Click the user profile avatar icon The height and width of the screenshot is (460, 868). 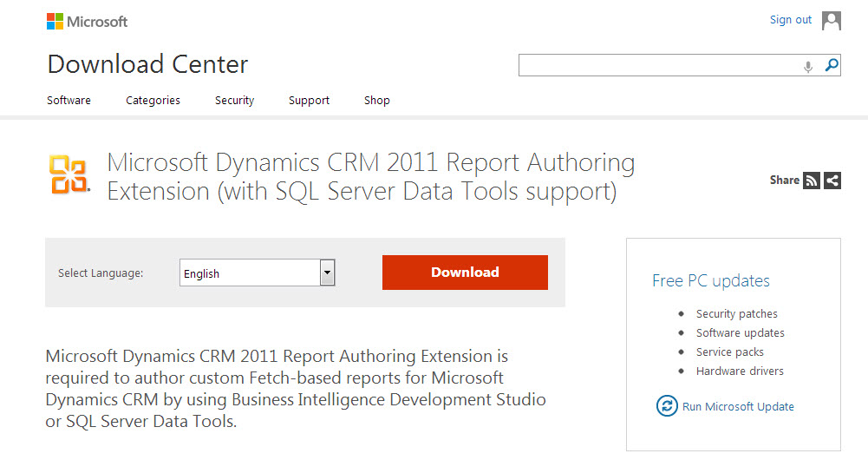tap(832, 20)
